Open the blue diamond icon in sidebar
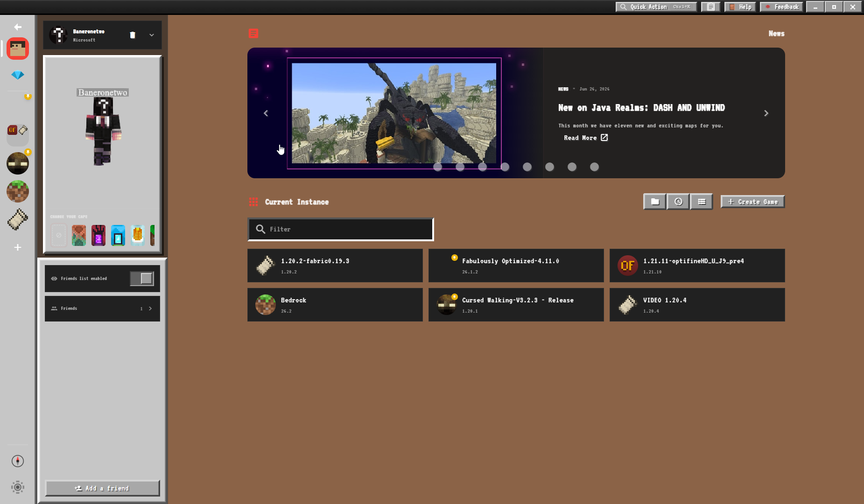The image size is (864, 504). point(18,75)
